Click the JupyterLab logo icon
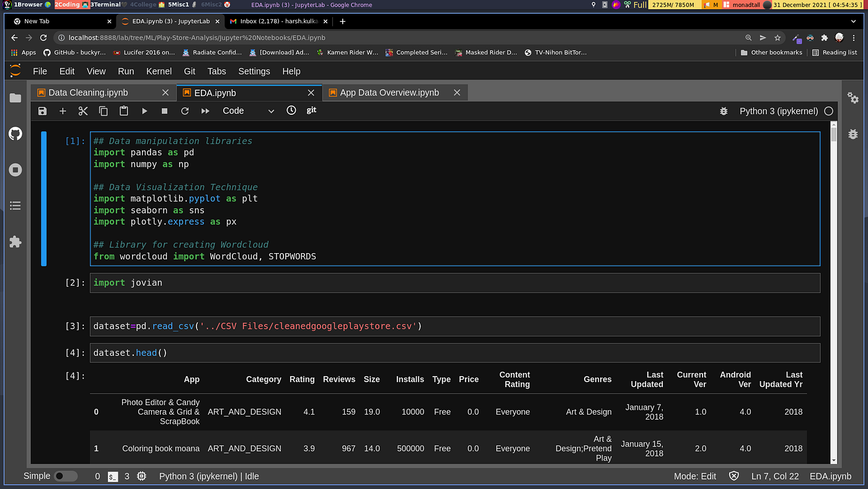 click(x=15, y=71)
